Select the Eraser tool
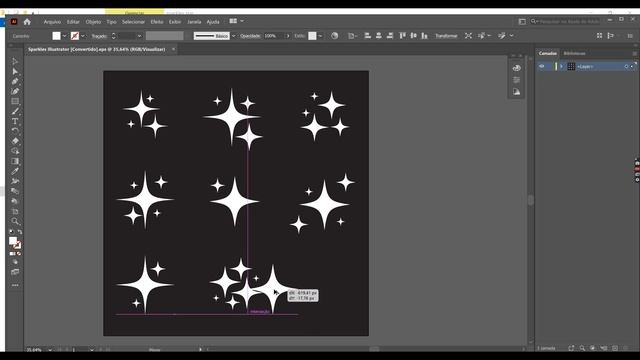640x360 pixels. click(x=15, y=141)
